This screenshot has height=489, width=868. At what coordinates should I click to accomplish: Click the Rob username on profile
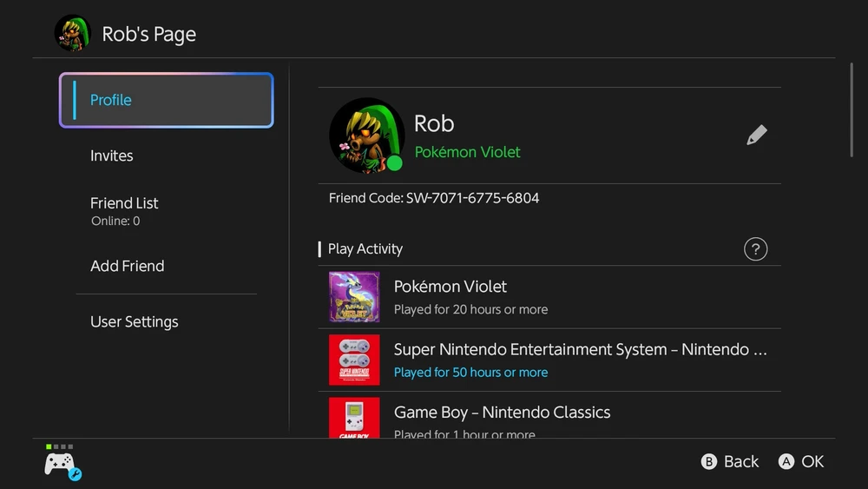(434, 123)
